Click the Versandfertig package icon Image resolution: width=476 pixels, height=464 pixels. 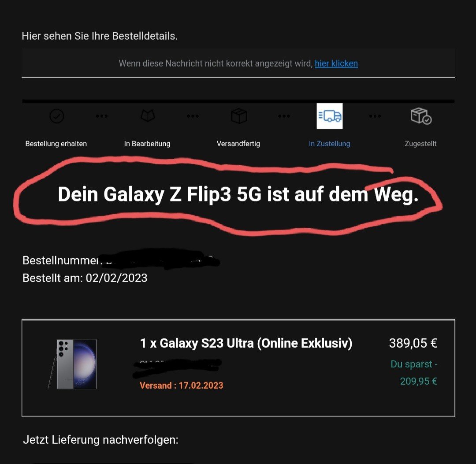(239, 116)
